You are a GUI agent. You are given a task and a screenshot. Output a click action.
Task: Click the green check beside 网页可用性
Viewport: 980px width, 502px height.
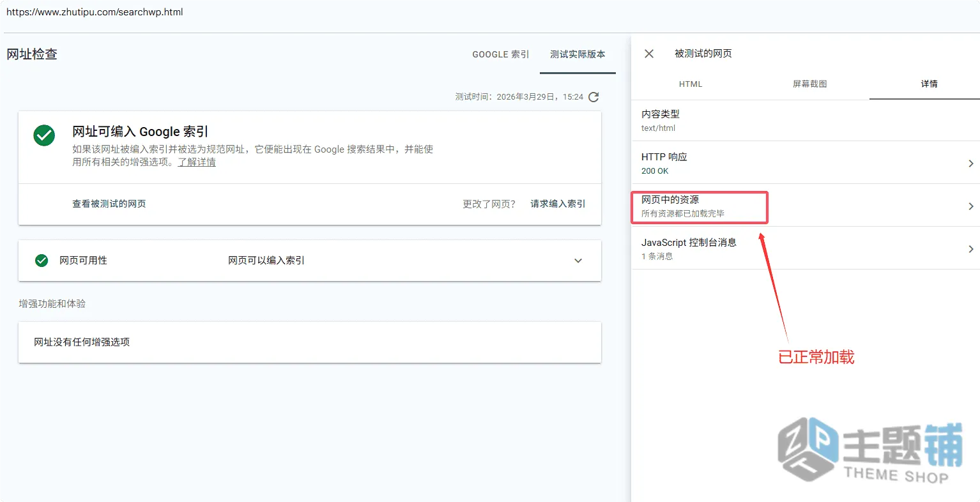pos(42,261)
